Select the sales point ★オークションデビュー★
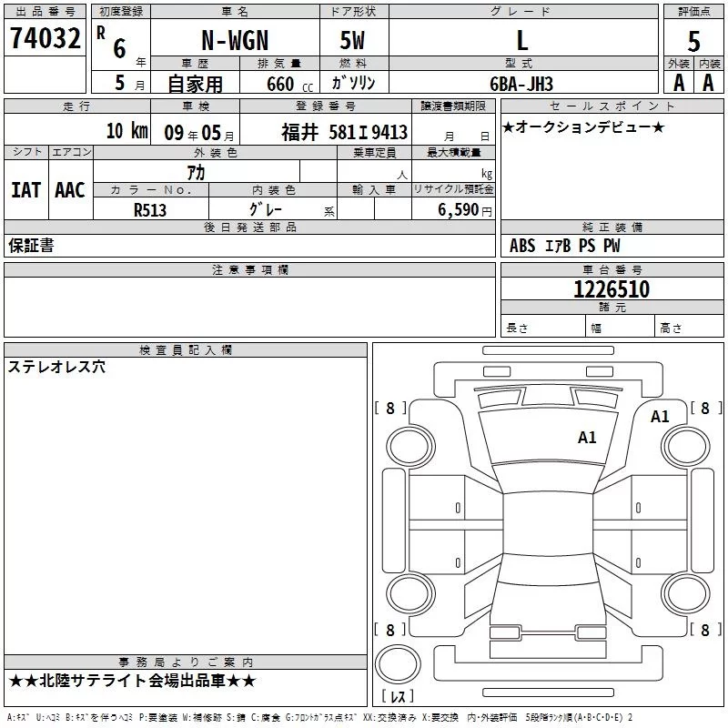 [583, 127]
